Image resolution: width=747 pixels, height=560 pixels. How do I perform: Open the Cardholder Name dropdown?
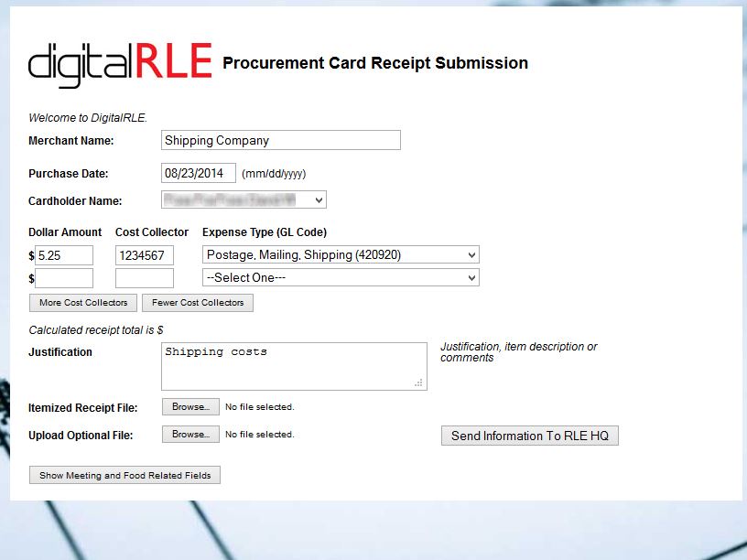(x=244, y=199)
